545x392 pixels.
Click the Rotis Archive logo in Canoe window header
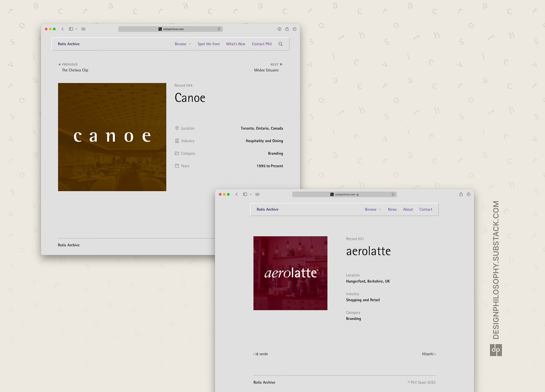pos(69,44)
